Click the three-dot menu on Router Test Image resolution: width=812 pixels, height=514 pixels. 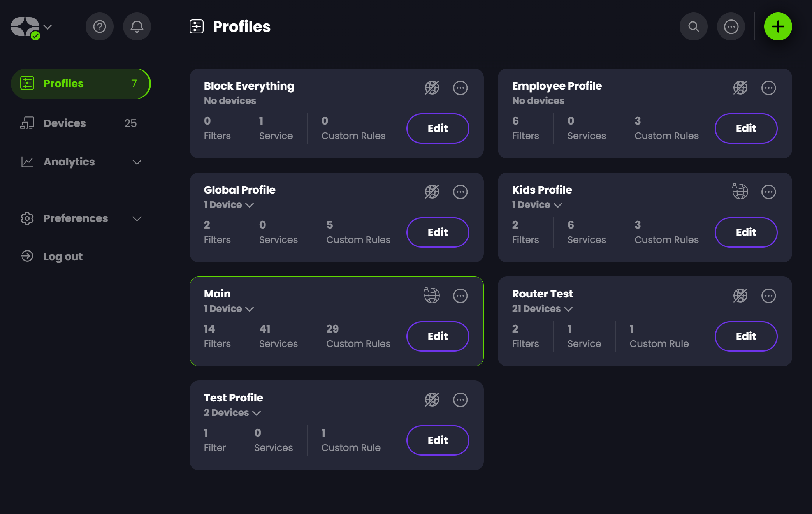[x=768, y=296]
